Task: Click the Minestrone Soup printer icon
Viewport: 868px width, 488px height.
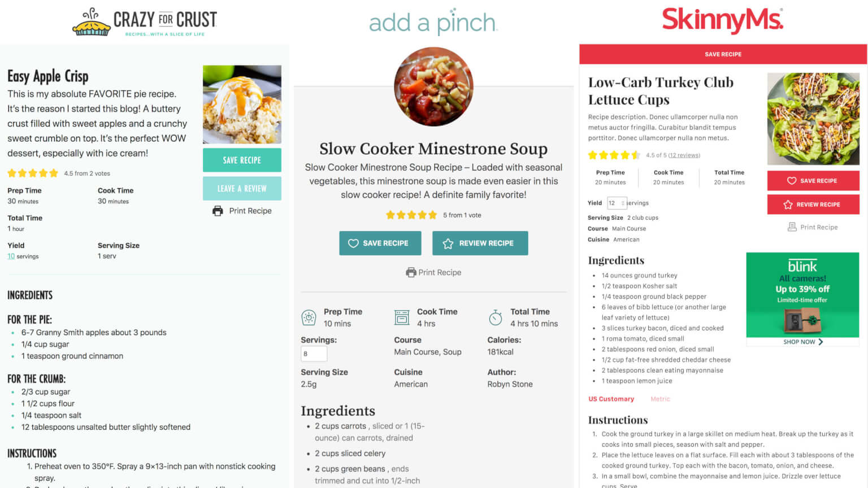Action: (x=411, y=272)
